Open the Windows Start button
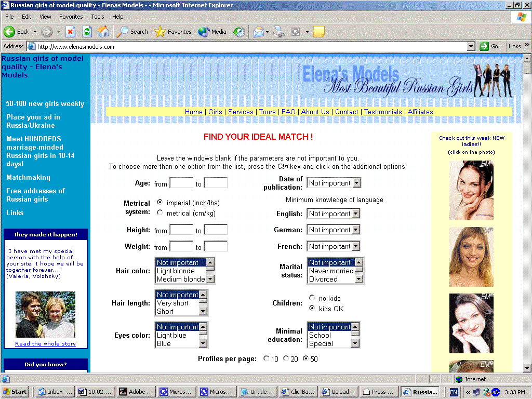Screen dimensions: 532x399 [x=15, y=392]
